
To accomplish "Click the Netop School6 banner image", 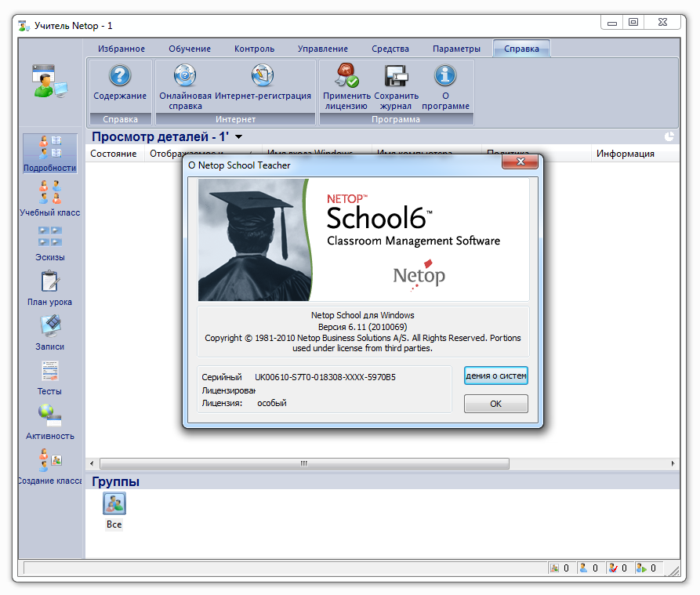I will (364, 240).
